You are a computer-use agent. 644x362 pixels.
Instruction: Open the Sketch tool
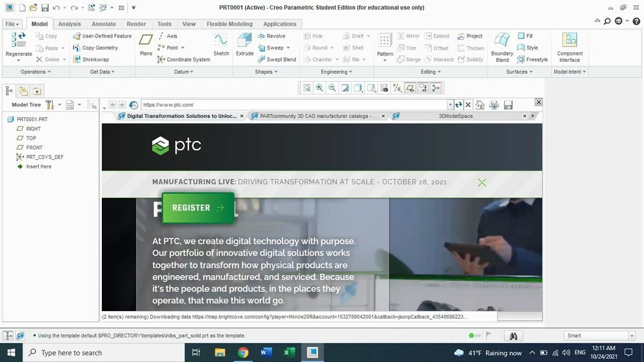tap(221, 44)
